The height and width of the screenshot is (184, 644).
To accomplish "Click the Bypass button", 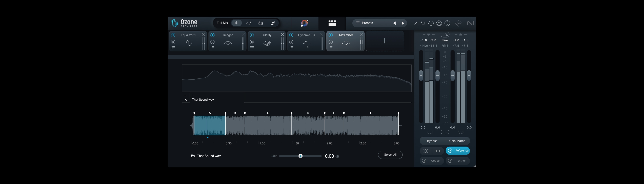I will (x=432, y=141).
